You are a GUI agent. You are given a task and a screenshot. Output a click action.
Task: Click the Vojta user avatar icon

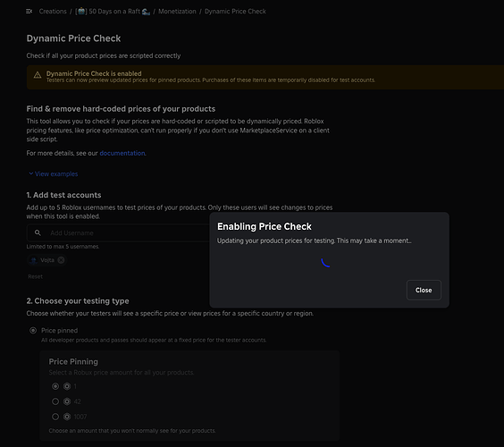pos(33,260)
